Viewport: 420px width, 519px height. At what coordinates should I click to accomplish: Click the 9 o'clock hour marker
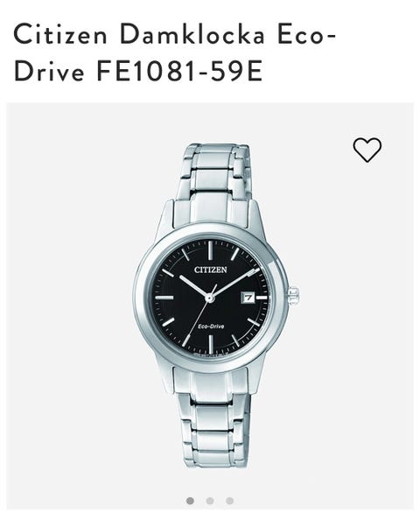coord(164,298)
